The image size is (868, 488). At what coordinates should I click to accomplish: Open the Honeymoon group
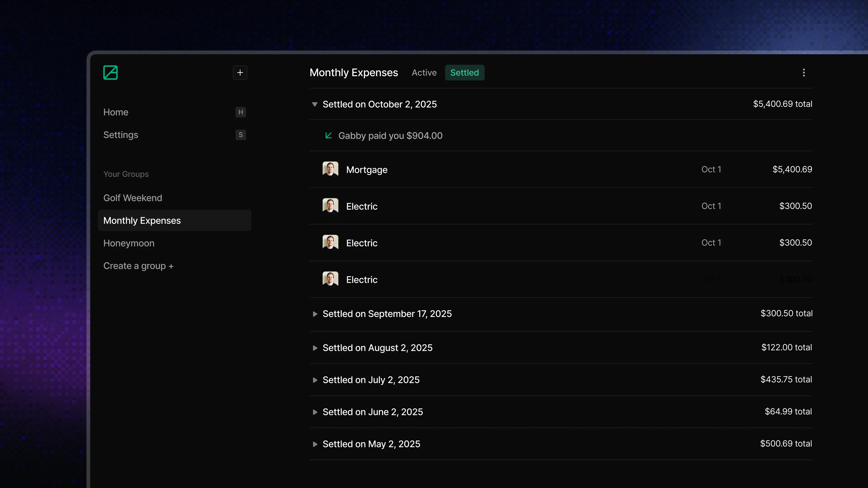pos(129,243)
